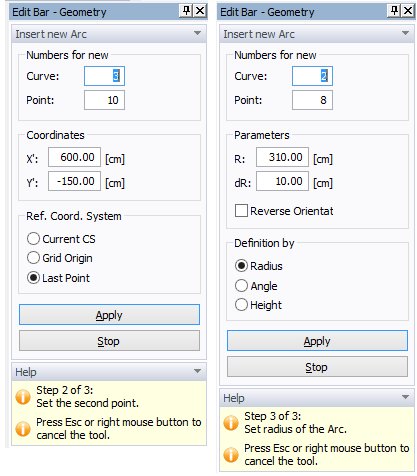Click Apply in the radius panel
417x476 pixels.
317,340
